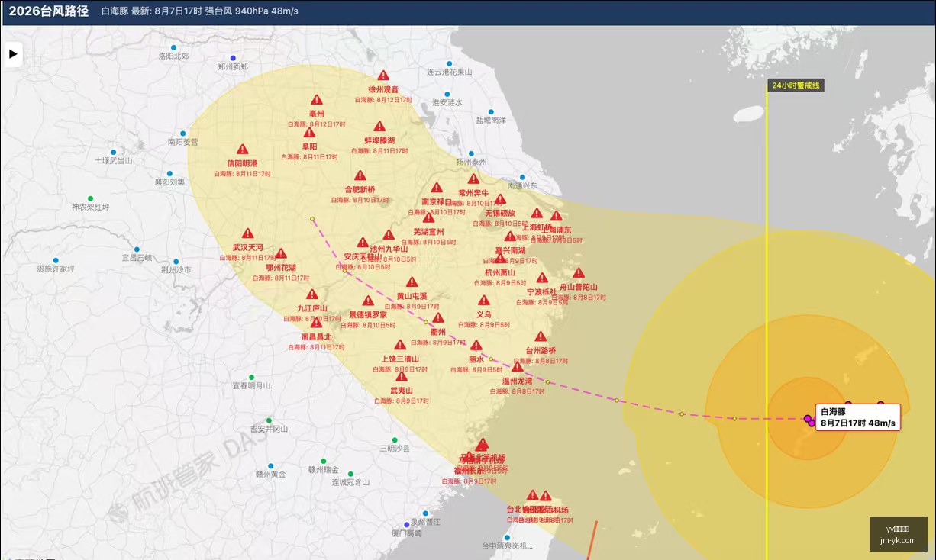Open the 武汉天河 warning triangle
Viewport: 936px width, 560px height.
point(248,233)
